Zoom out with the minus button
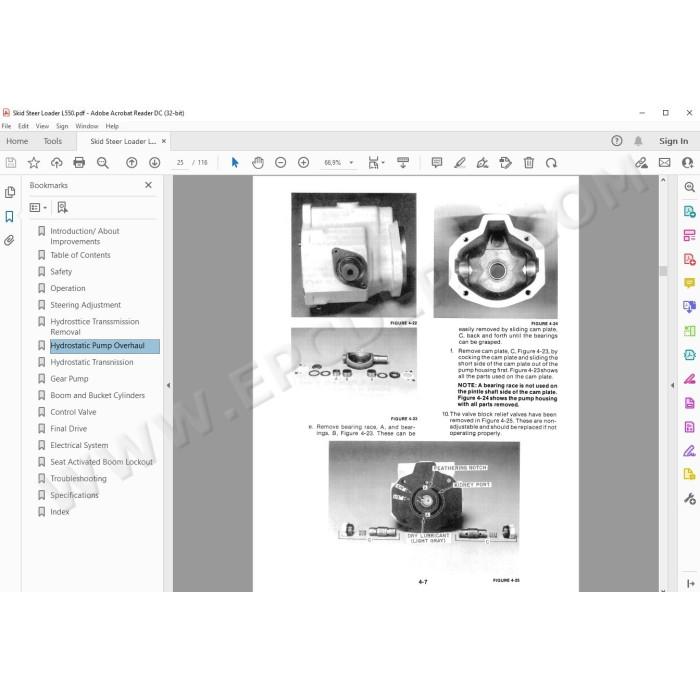700x700 pixels. (x=280, y=163)
